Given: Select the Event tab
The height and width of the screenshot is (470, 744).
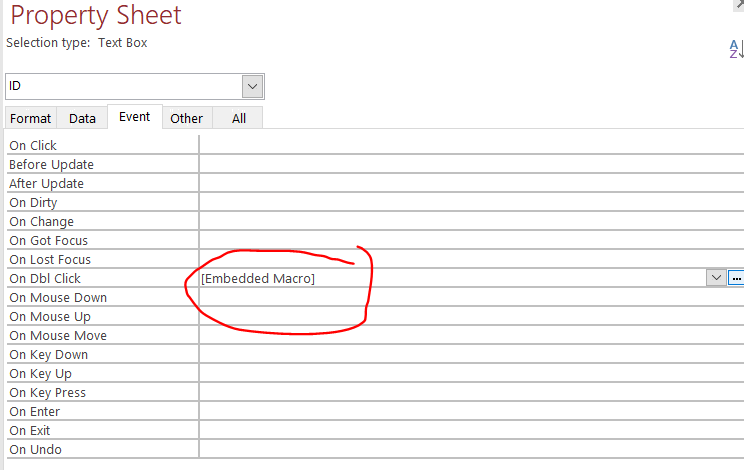Looking at the screenshot, I should (134, 117).
